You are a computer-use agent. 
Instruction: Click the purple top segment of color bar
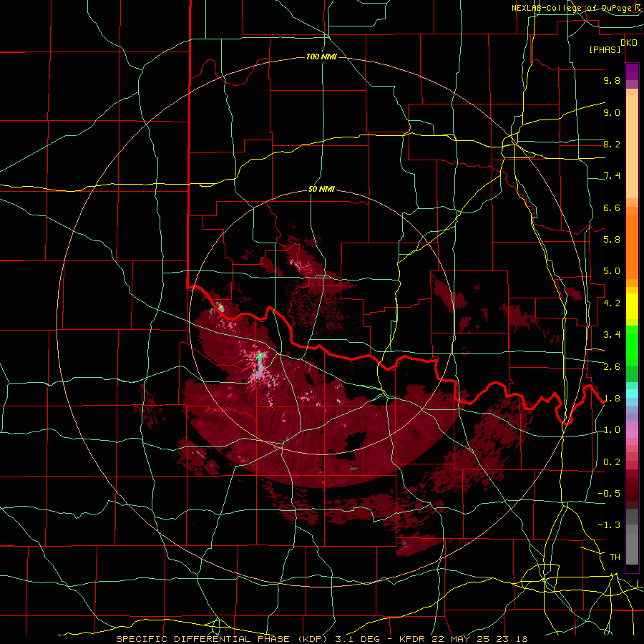[632, 72]
